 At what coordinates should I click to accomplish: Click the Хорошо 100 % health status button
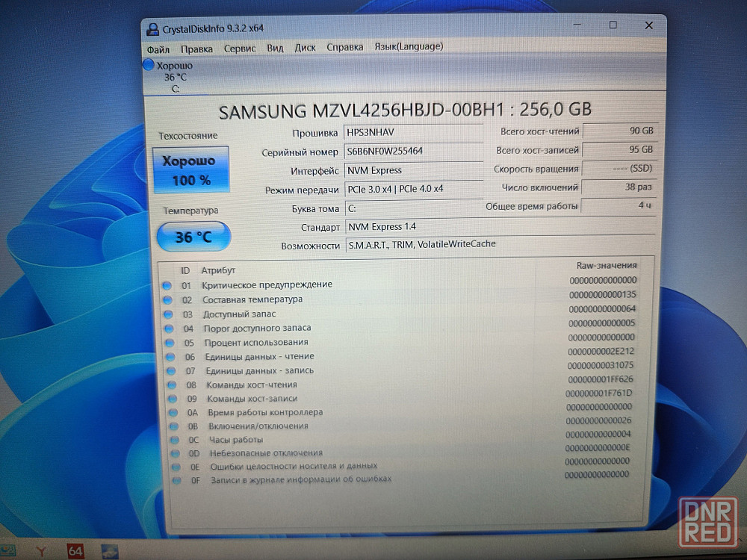click(x=191, y=170)
